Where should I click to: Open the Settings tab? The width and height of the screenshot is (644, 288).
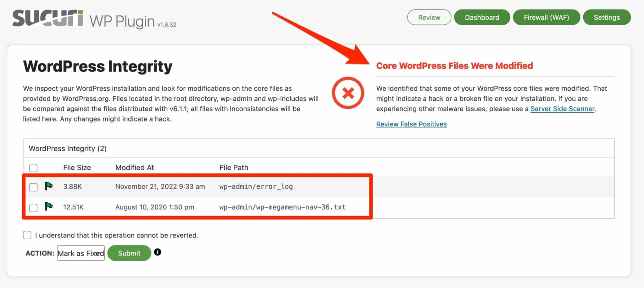607,17
